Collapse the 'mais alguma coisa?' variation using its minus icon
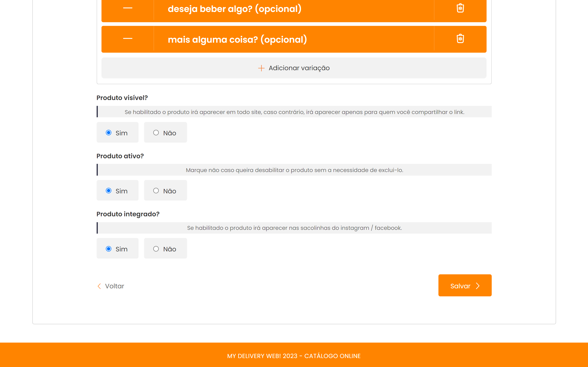 tap(127, 39)
